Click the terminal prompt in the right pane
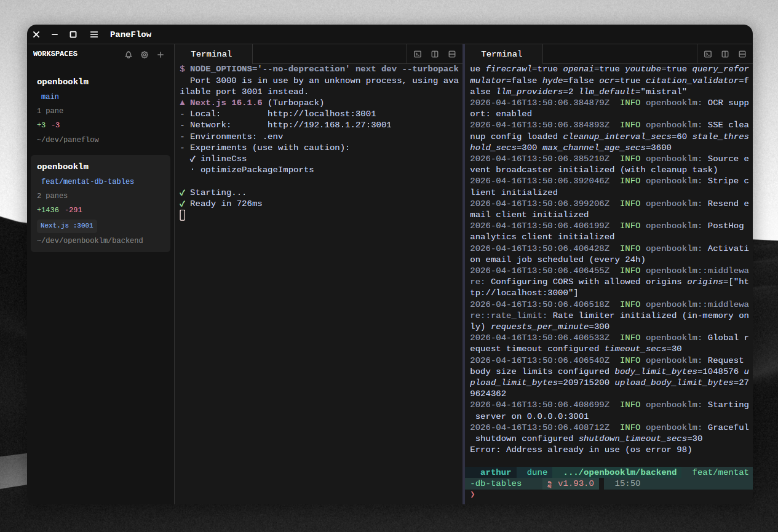This screenshot has width=778, height=532. (x=471, y=494)
